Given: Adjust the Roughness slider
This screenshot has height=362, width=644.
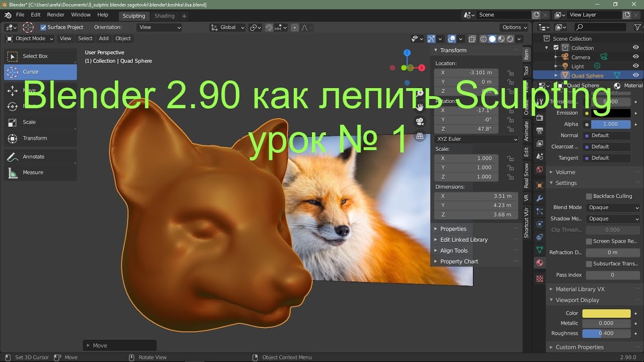Looking at the screenshot, I should pos(606,333).
